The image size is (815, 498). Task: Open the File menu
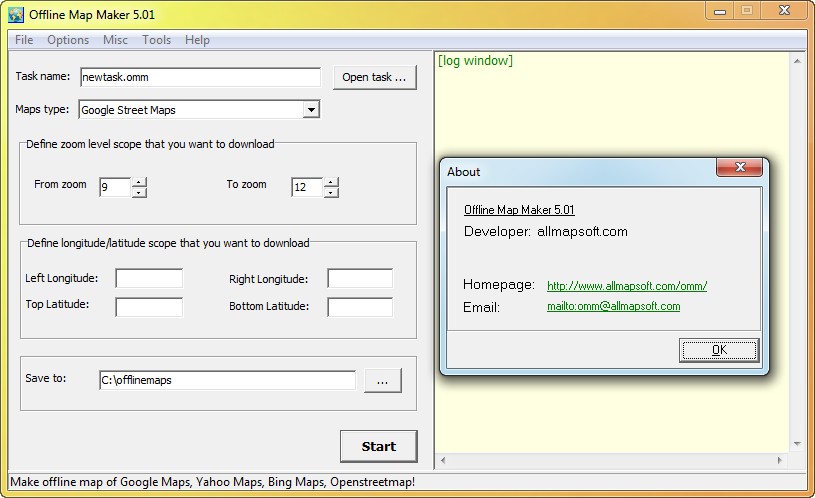(x=24, y=40)
